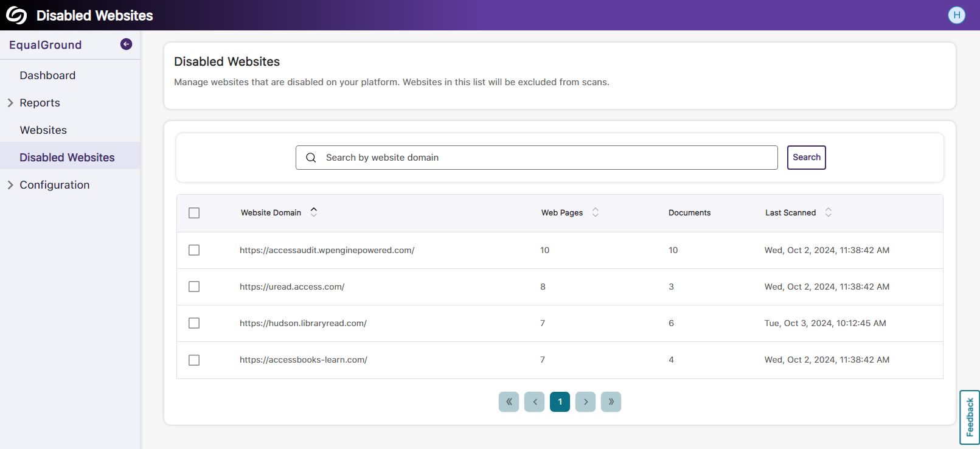Open the user profile avatar H
The image size is (980, 449).
956,15
